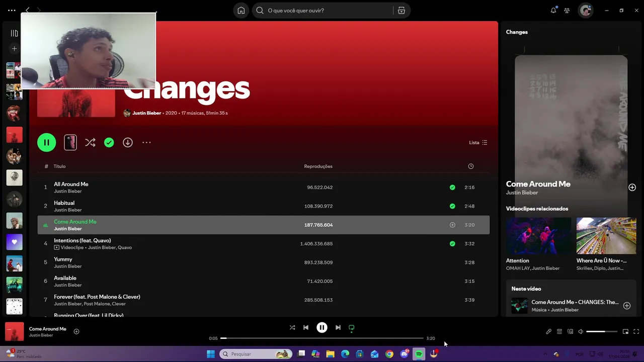Open the Browse icon in search bar
Image resolution: width=644 pixels, height=362 pixels.
coord(401,11)
